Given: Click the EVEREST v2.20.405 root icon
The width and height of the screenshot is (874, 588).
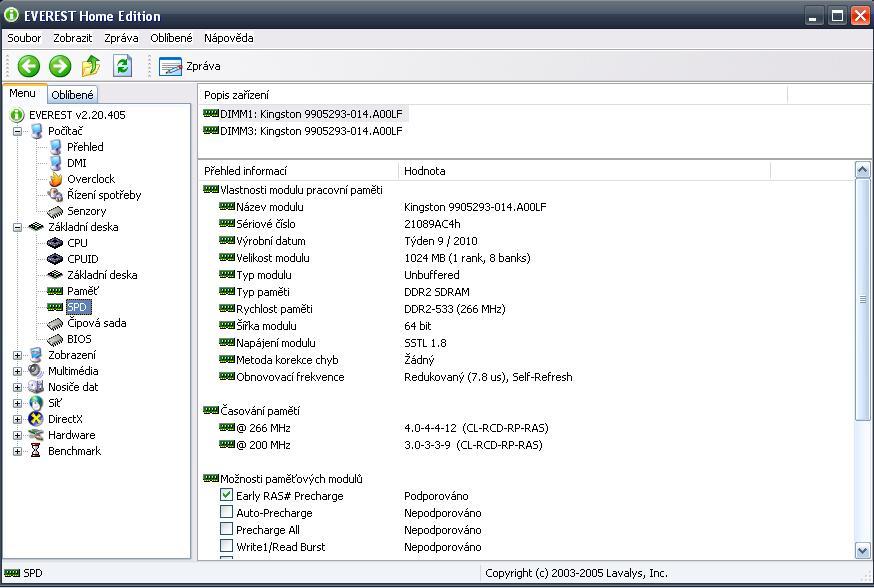Looking at the screenshot, I should point(17,115).
